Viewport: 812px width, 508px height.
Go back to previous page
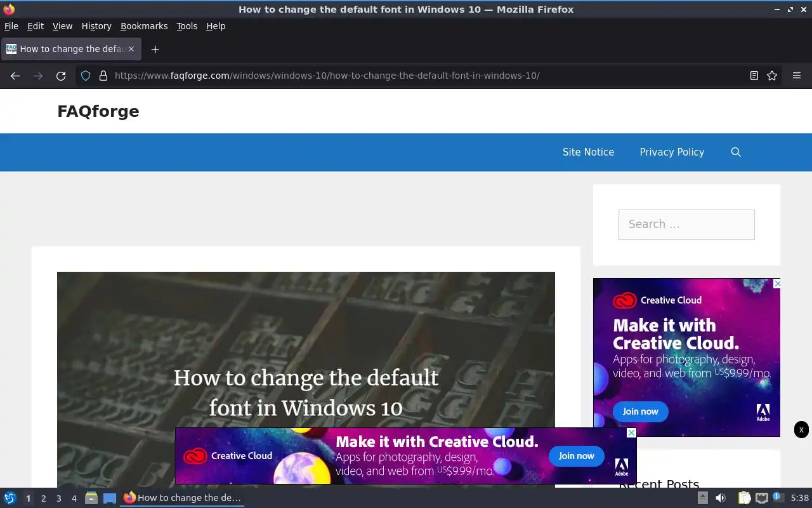click(15, 76)
